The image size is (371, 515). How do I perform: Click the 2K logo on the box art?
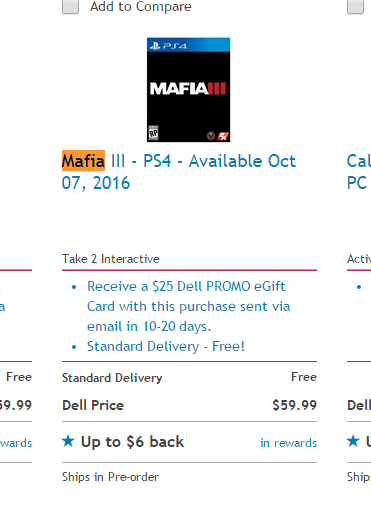[x=223, y=136]
